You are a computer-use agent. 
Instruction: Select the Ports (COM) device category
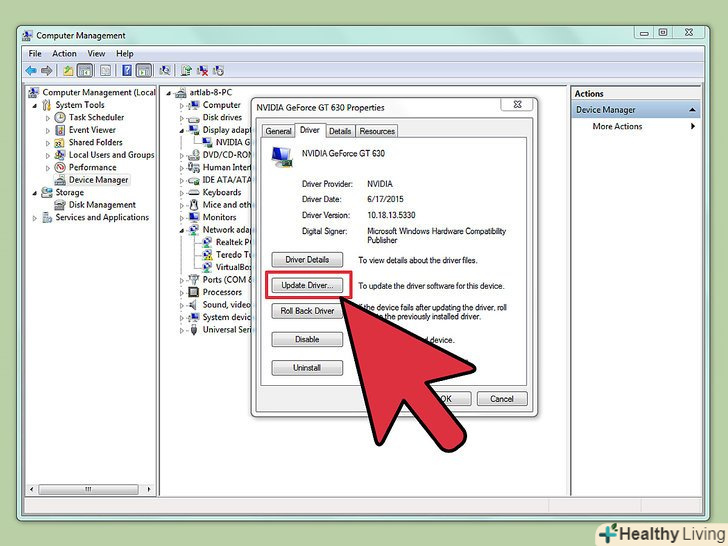tap(227, 280)
